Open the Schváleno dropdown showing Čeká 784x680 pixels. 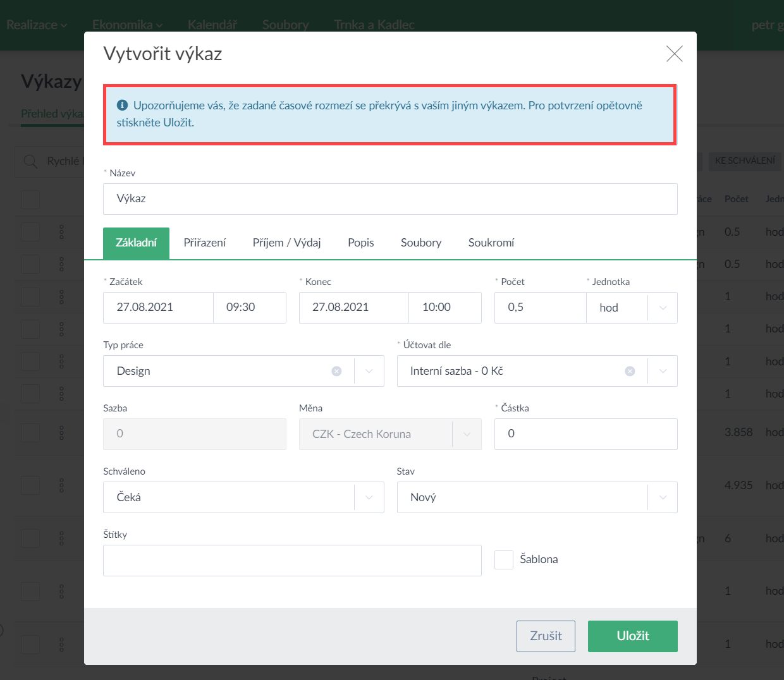[369, 497]
